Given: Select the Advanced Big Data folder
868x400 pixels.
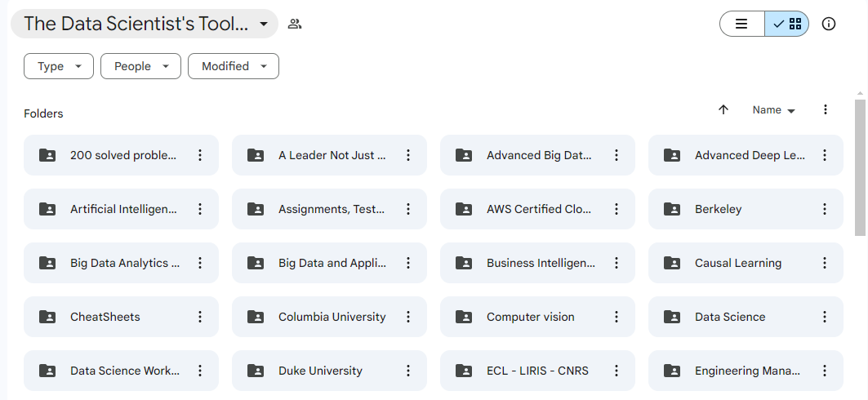Looking at the screenshot, I should tap(537, 155).
